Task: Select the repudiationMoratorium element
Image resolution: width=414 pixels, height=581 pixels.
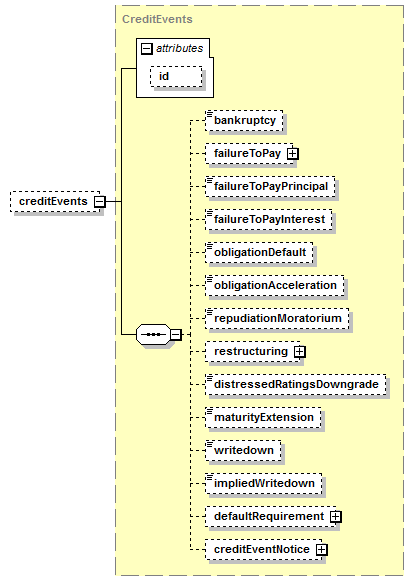Action: [277, 318]
